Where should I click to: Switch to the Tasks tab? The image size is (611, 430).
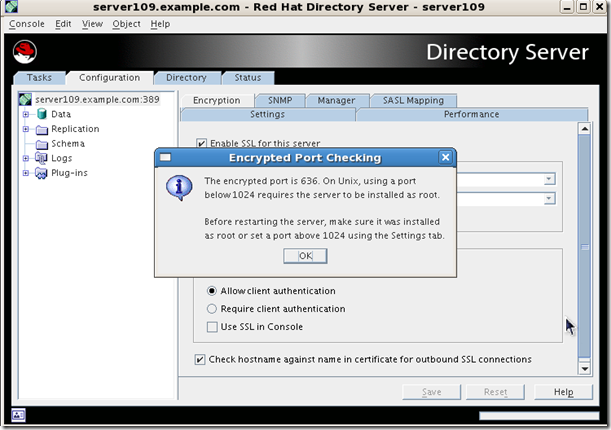tap(39, 78)
